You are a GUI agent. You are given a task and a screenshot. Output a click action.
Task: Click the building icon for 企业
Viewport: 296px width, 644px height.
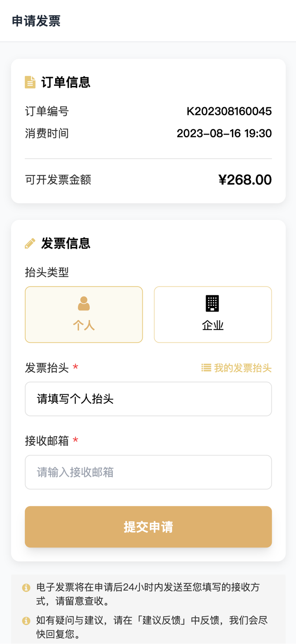[212, 303]
